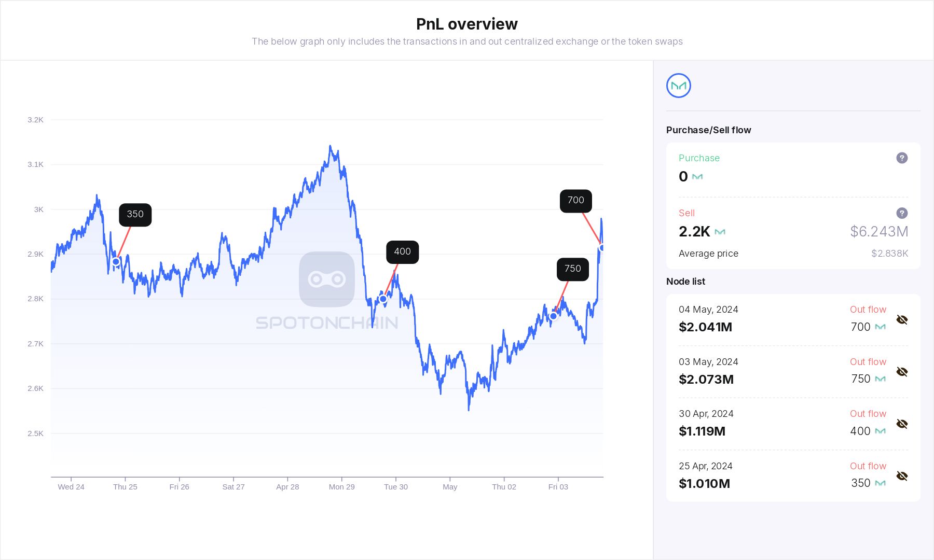Click the MKR icon beside 2.2K sell amount

point(720,232)
